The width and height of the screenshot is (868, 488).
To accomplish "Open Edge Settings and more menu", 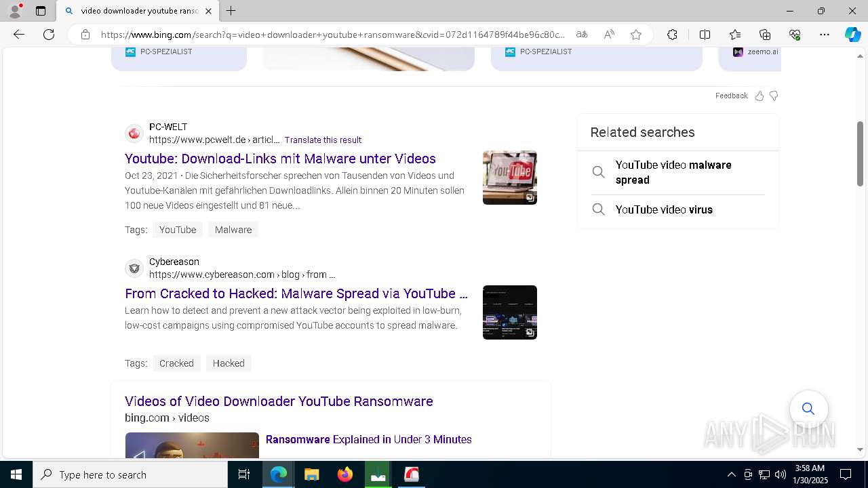I will (x=825, y=35).
